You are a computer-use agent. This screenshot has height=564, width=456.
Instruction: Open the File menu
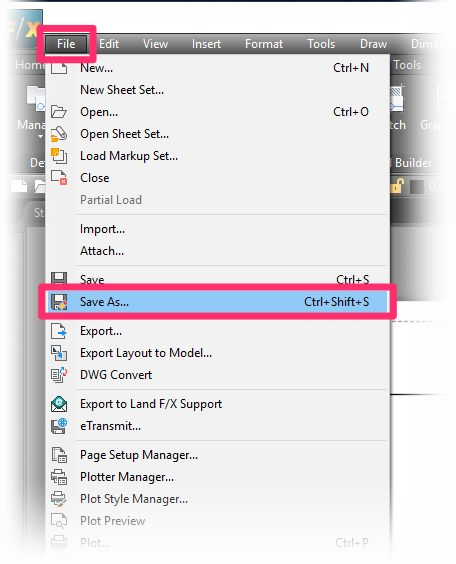click(x=66, y=44)
